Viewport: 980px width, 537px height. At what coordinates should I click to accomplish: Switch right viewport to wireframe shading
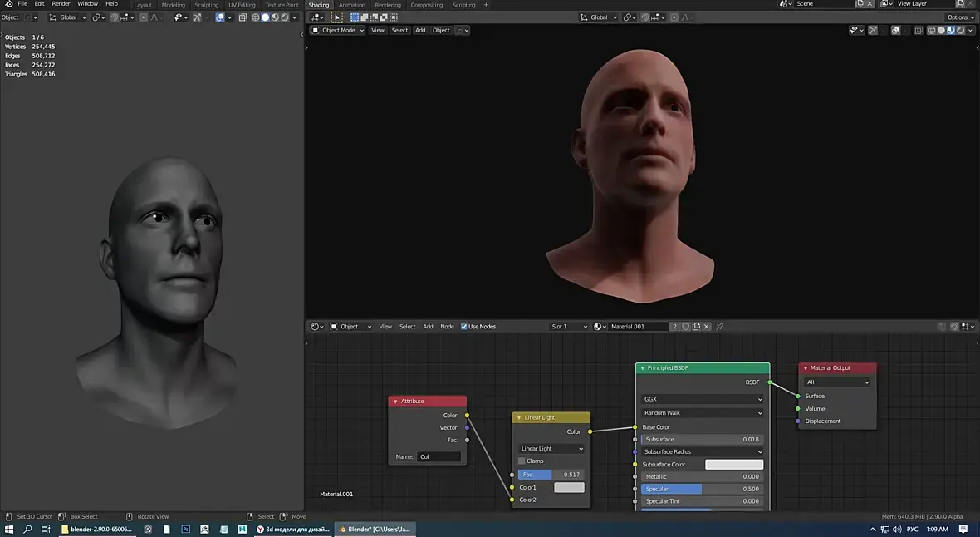(x=932, y=31)
